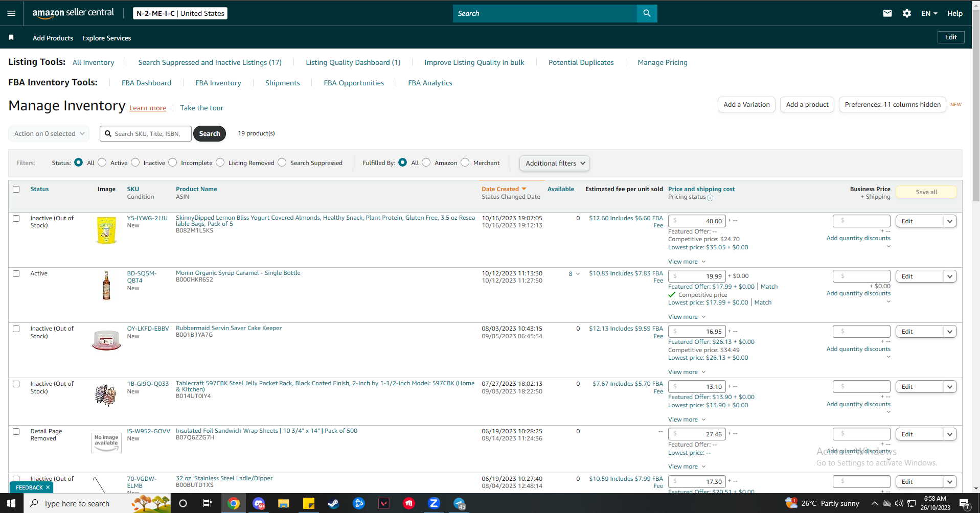This screenshot has height=513, width=980.
Task: Open the notification center icon
Action: 964,503
